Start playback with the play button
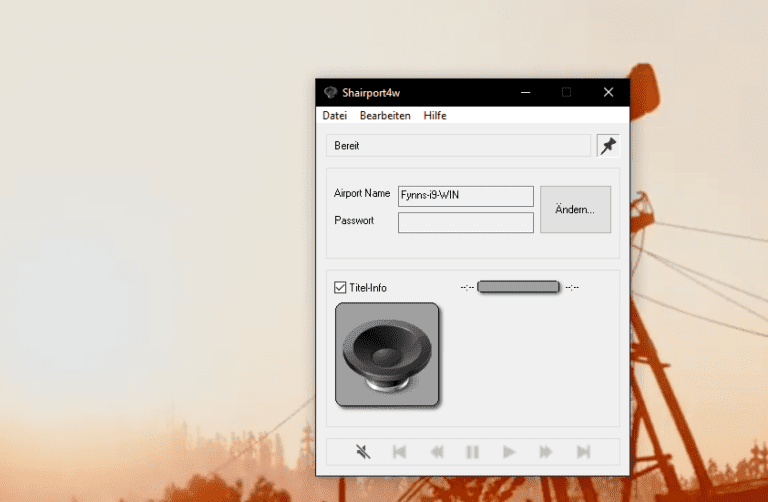 509,452
